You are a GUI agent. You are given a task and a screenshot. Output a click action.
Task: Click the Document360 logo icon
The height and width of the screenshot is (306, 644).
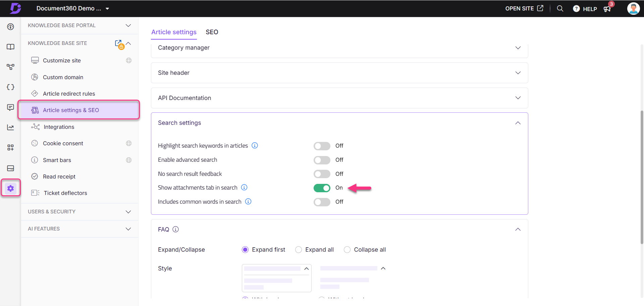[x=15, y=8]
